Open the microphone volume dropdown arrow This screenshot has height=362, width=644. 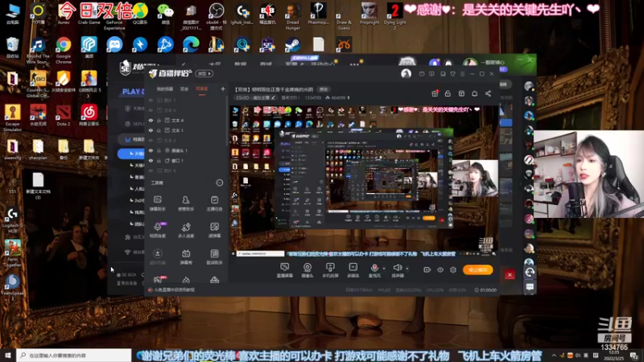(384, 269)
